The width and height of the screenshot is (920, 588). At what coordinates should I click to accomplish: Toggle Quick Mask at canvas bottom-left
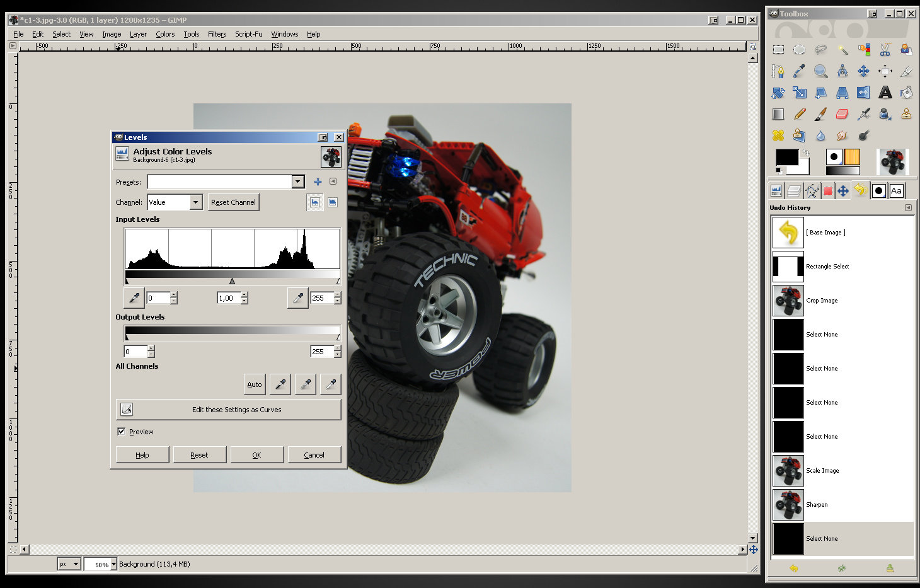13,550
